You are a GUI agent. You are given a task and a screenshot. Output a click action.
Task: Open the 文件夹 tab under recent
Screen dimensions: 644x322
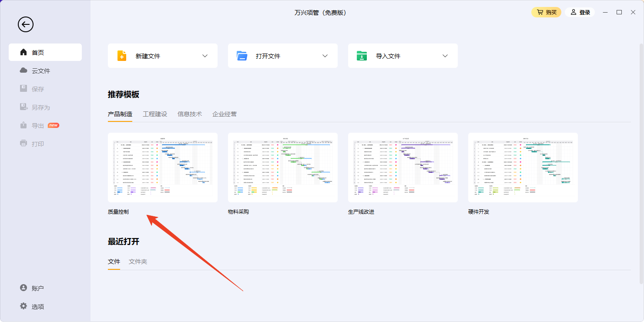click(x=138, y=262)
